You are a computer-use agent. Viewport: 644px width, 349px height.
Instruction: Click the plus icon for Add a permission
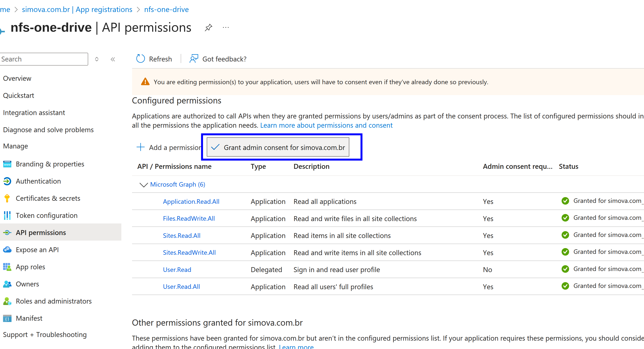tap(140, 147)
